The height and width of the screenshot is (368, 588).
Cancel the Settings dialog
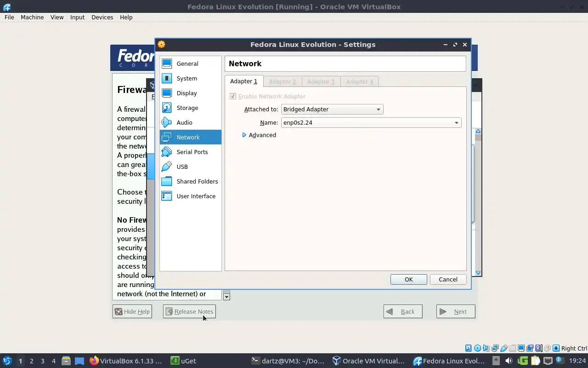(x=448, y=279)
